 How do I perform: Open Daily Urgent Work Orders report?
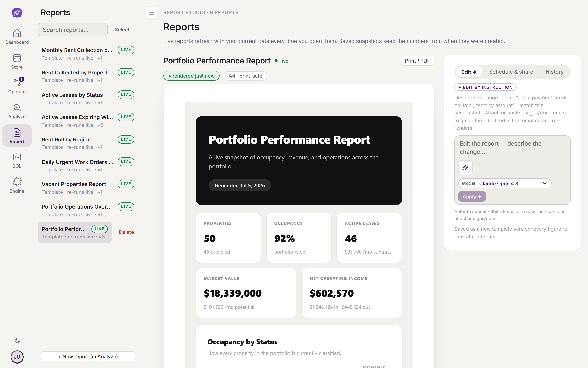click(x=88, y=166)
